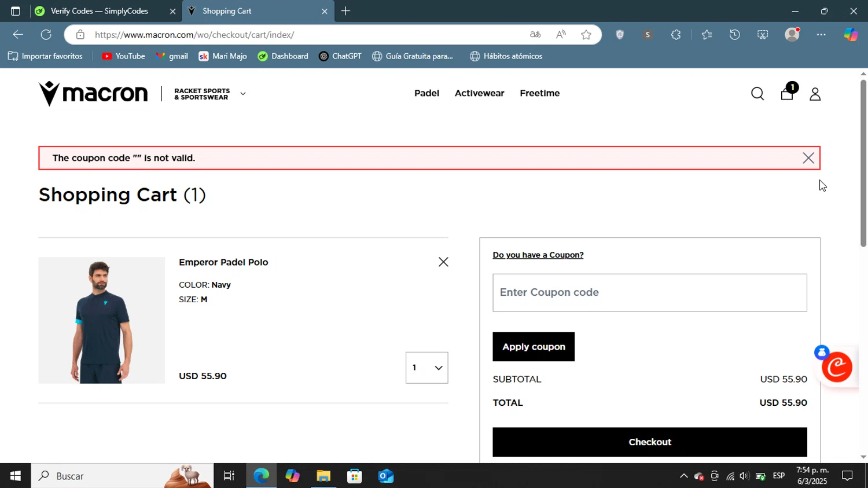
Task: Click the taskbar Buscar search box
Action: pyautogui.click(x=122, y=476)
